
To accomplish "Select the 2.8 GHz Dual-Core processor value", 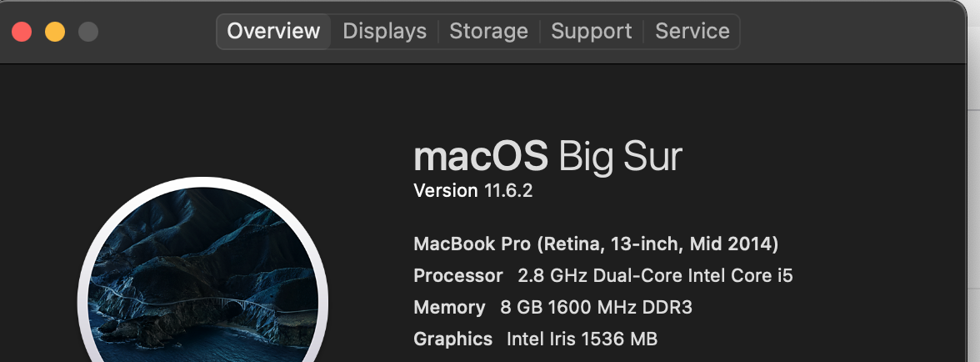I will (x=655, y=276).
